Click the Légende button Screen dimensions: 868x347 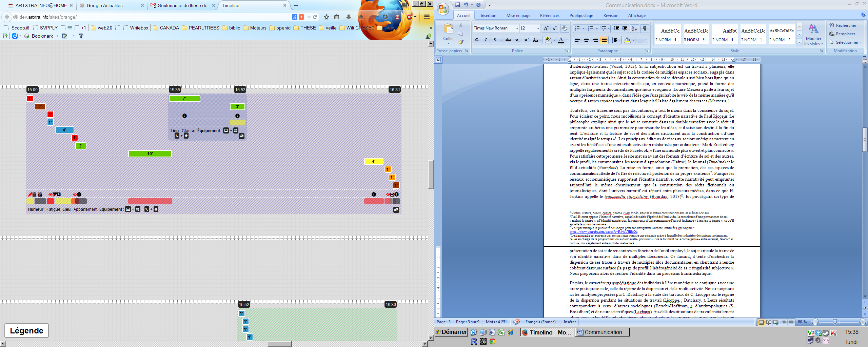pos(26,330)
